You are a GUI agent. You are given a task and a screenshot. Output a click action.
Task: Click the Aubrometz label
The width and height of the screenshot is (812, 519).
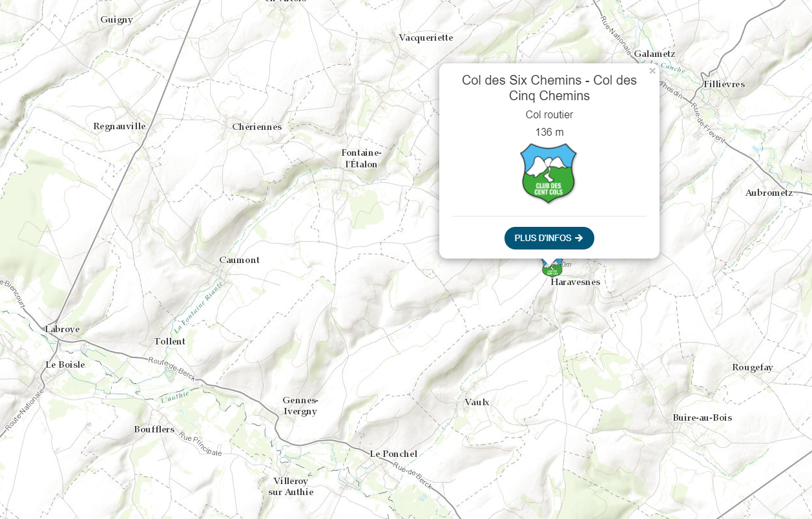pos(769,193)
